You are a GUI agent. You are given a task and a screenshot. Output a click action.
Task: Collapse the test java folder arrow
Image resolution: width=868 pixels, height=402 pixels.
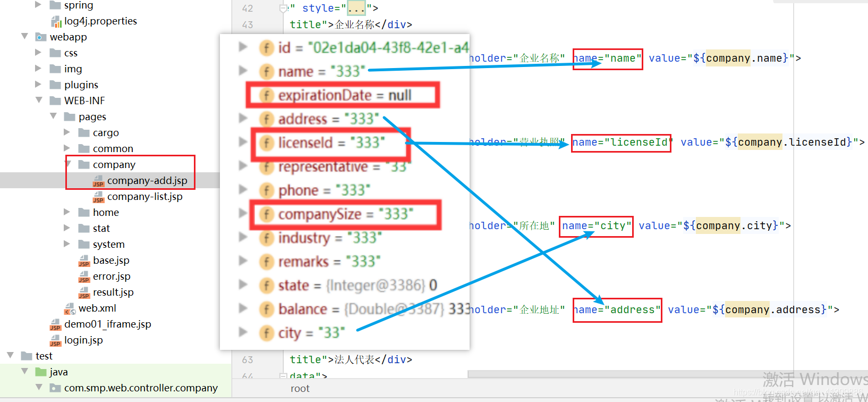coord(24,371)
